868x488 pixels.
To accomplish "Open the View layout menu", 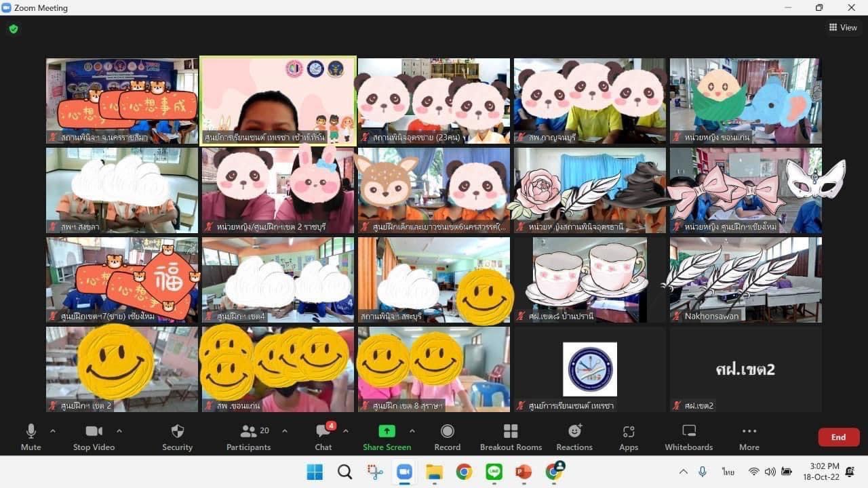I will [843, 28].
